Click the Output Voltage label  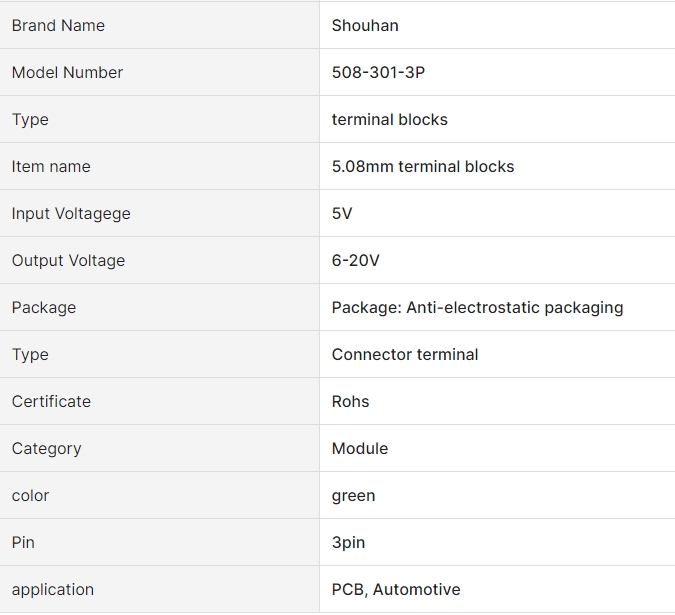[68, 260]
